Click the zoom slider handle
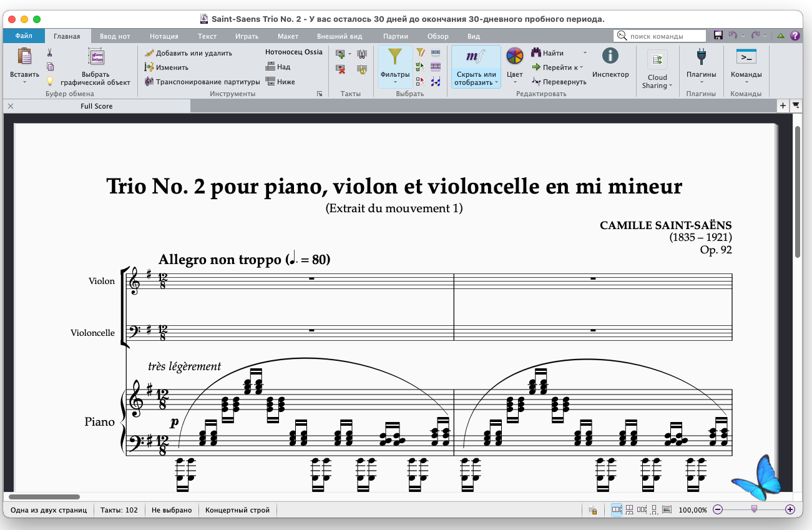The width and height of the screenshot is (812, 530). [x=754, y=509]
